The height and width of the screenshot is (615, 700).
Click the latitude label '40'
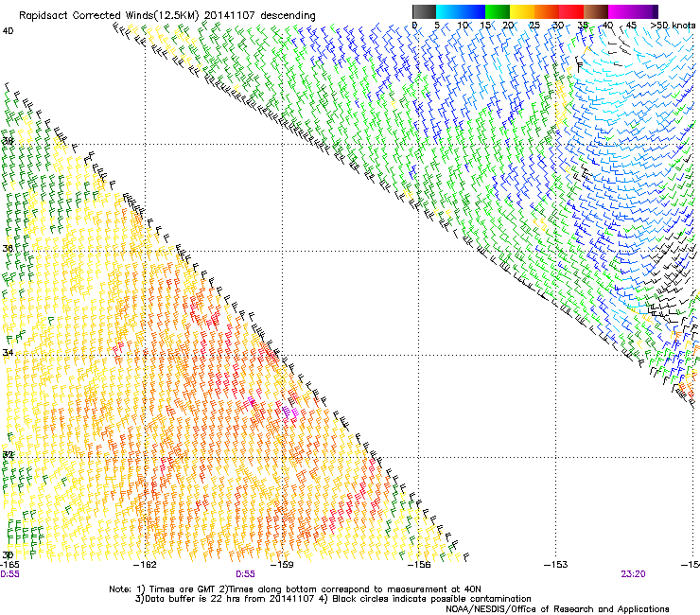(8, 31)
